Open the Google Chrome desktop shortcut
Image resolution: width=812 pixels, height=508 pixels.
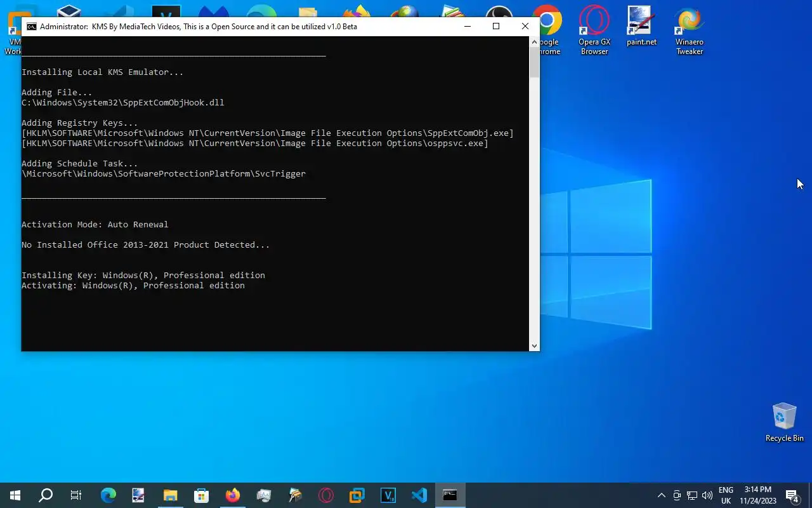[x=549, y=30]
